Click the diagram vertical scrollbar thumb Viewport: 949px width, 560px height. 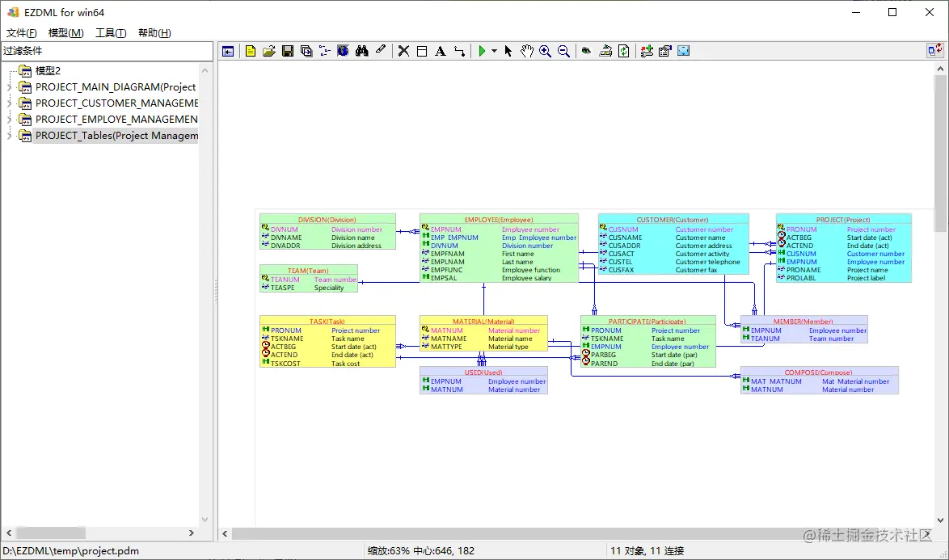(940, 154)
